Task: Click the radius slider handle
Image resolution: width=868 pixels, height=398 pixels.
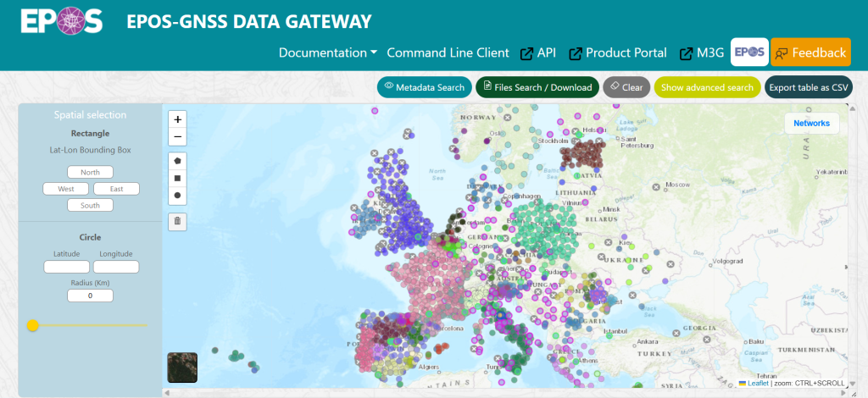Action: click(x=33, y=325)
